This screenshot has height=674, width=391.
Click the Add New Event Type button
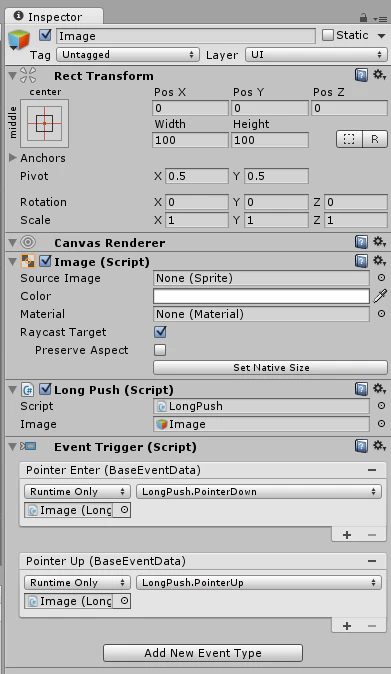point(203,653)
